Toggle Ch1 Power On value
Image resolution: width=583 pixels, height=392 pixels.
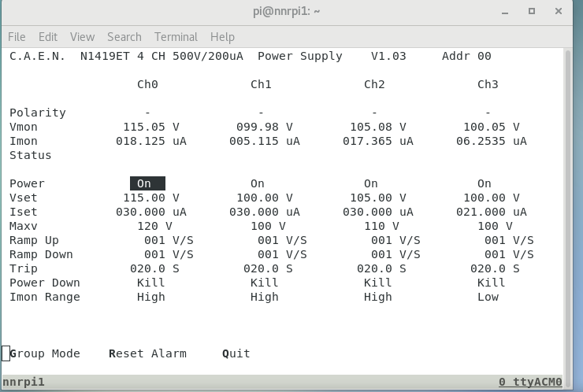(258, 183)
